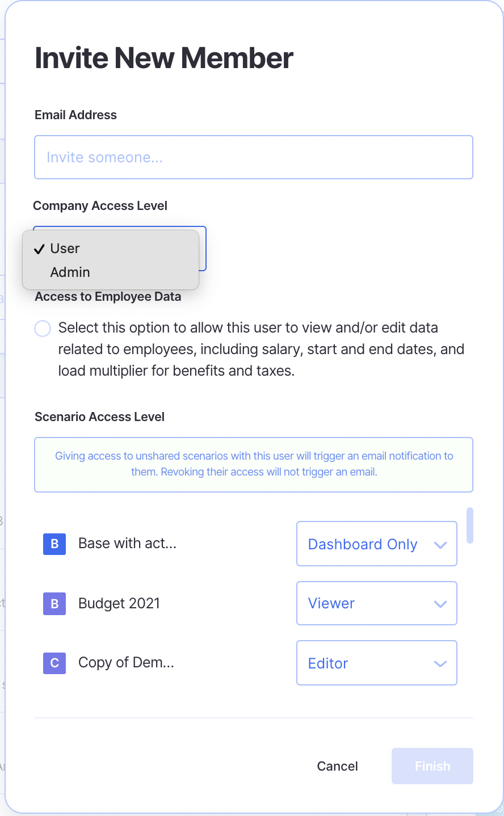Click the blue B icon for Base scenario
Viewport: 504px width, 816px height.
click(54, 544)
